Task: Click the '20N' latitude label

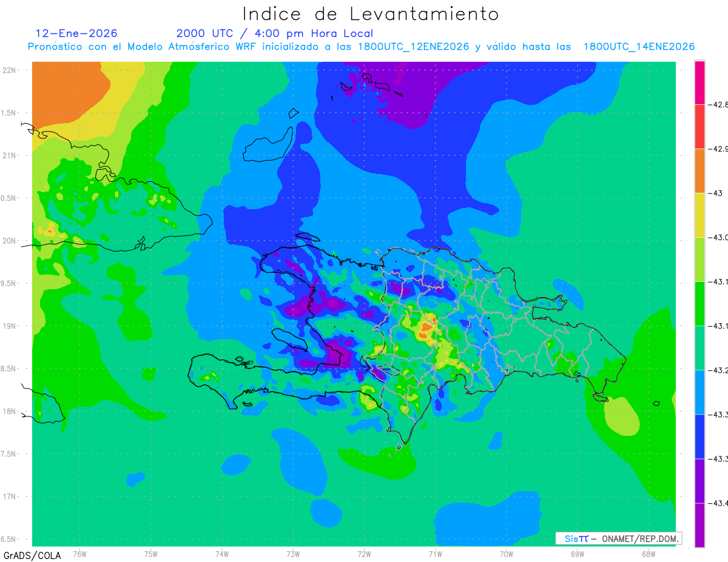Action: point(10,241)
